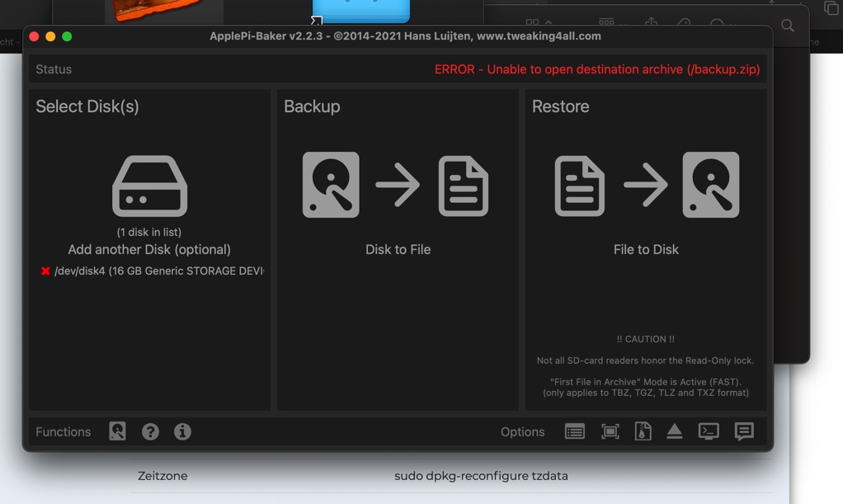This screenshot has width=843, height=504.
Task: Click the search magnifier in background window
Action: (x=788, y=26)
